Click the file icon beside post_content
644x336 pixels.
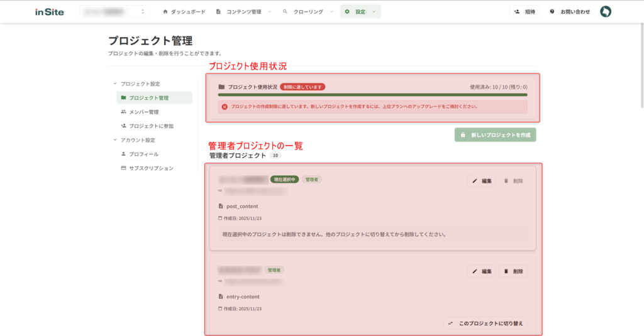tap(221, 206)
